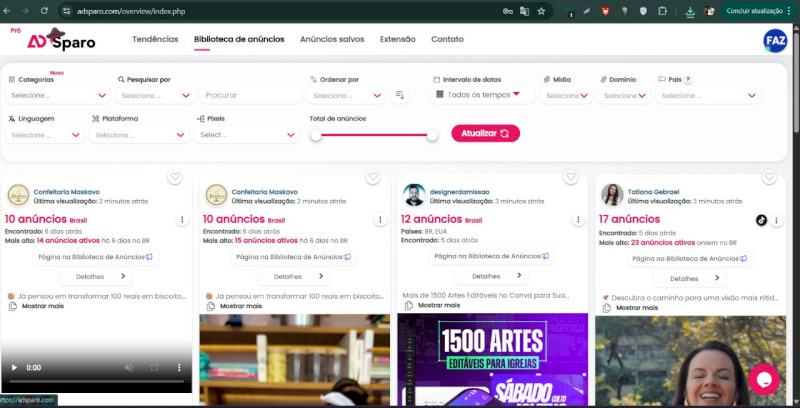Click Mostrar mais on the designerdamissao card
The width and height of the screenshot is (800, 408).
[439, 305]
